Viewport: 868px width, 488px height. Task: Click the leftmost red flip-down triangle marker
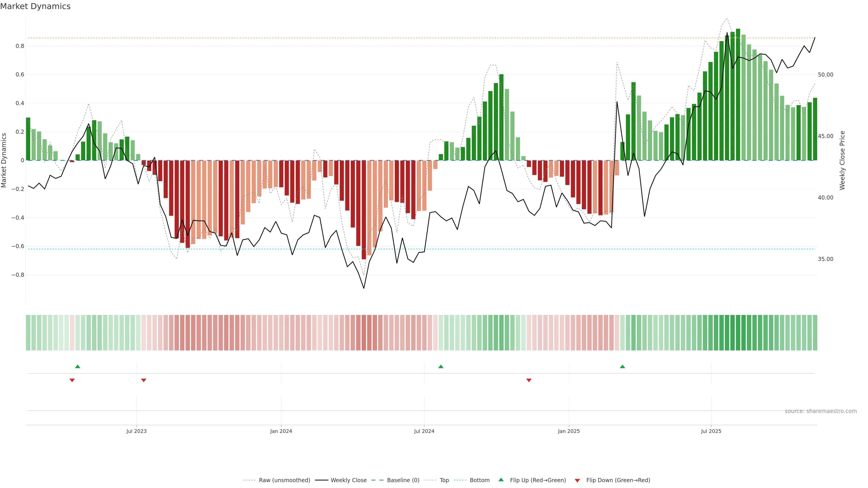tap(72, 380)
